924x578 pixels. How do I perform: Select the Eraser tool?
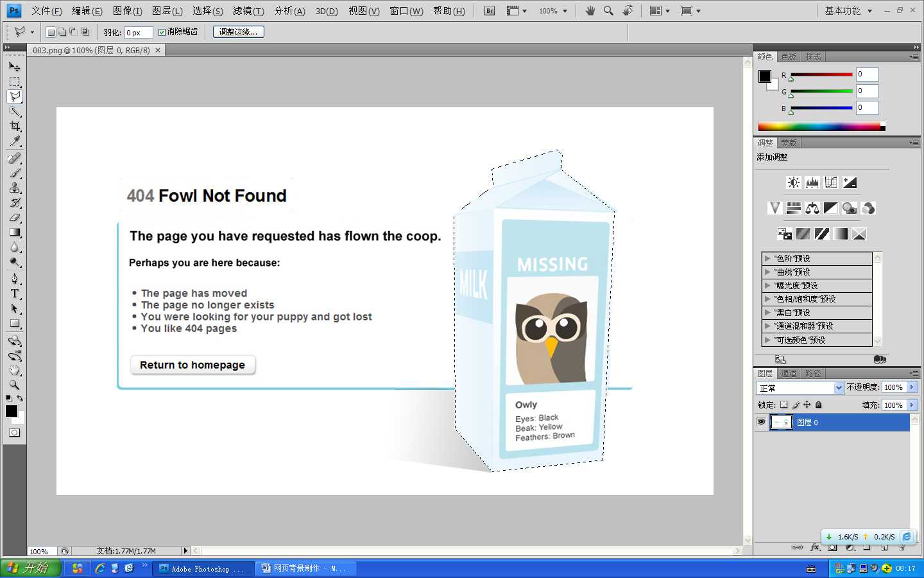point(15,217)
